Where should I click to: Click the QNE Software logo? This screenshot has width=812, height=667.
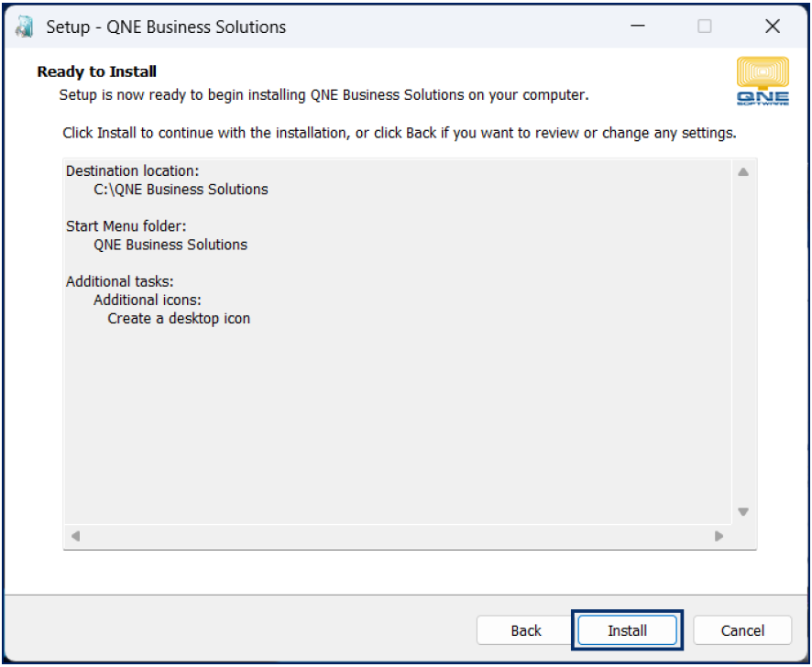coord(763,81)
